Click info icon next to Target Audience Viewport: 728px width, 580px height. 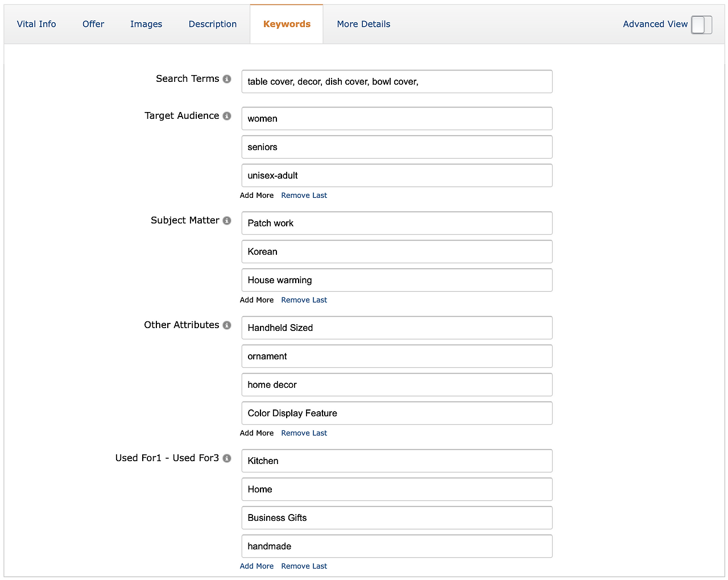pos(227,116)
